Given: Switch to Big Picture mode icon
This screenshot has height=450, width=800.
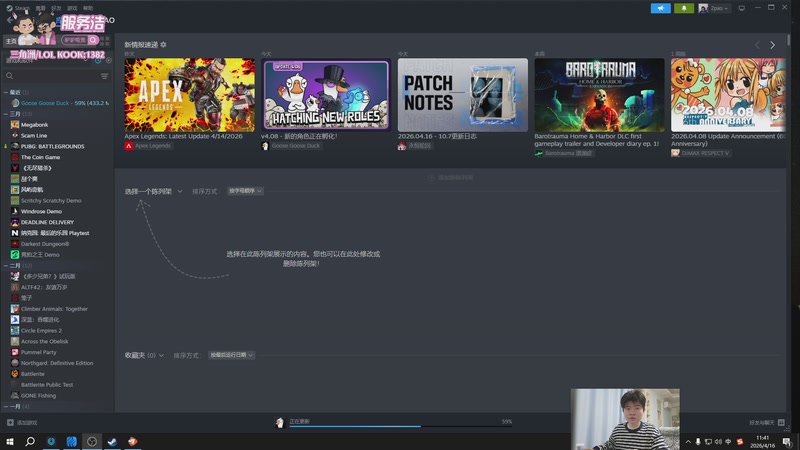Looking at the screenshot, I should coord(741,8).
